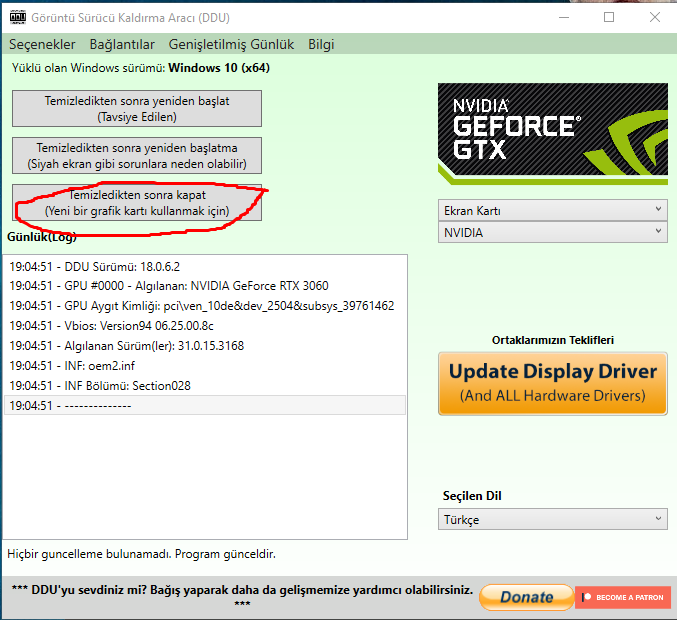Open the Türkçe language dropdown

553,519
